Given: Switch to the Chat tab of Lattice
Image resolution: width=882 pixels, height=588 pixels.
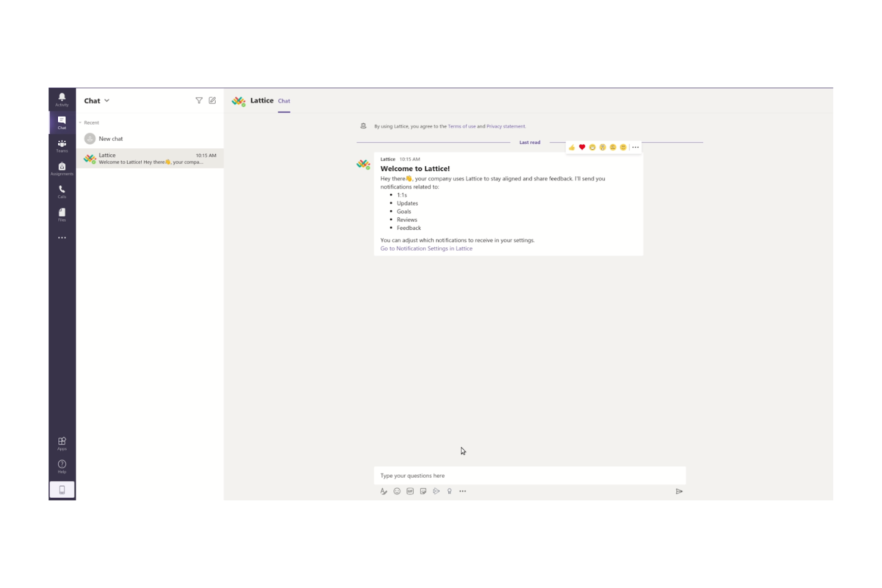Looking at the screenshot, I should click(284, 101).
